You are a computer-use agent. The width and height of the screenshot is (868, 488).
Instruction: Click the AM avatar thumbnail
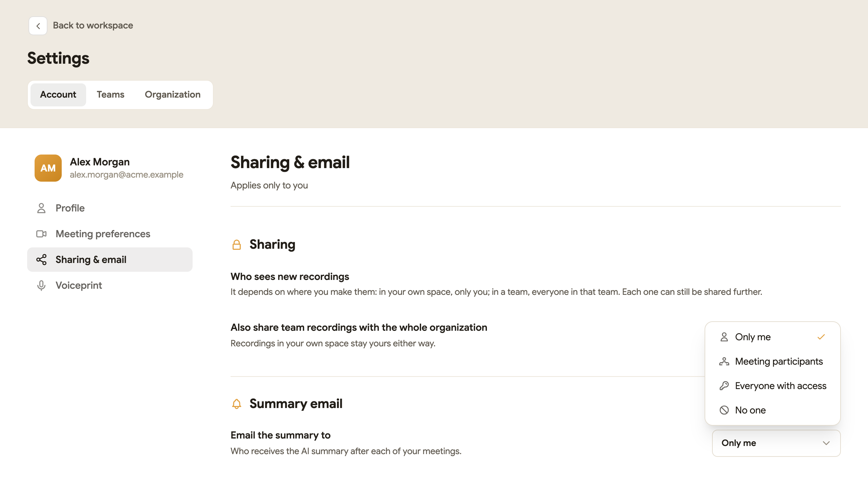pyautogui.click(x=48, y=168)
